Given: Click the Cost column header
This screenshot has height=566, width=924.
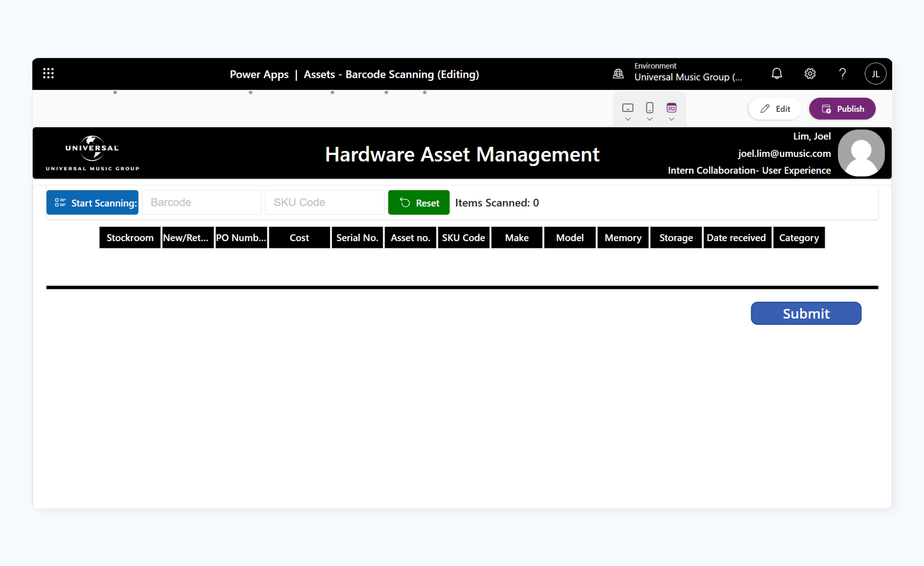Looking at the screenshot, I should 299,238.
